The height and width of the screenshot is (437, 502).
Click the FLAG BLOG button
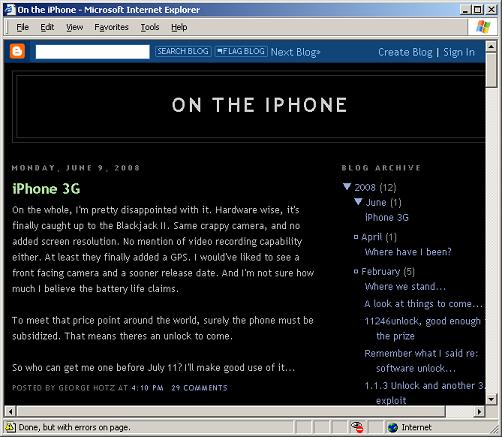(x=241, y=51)
